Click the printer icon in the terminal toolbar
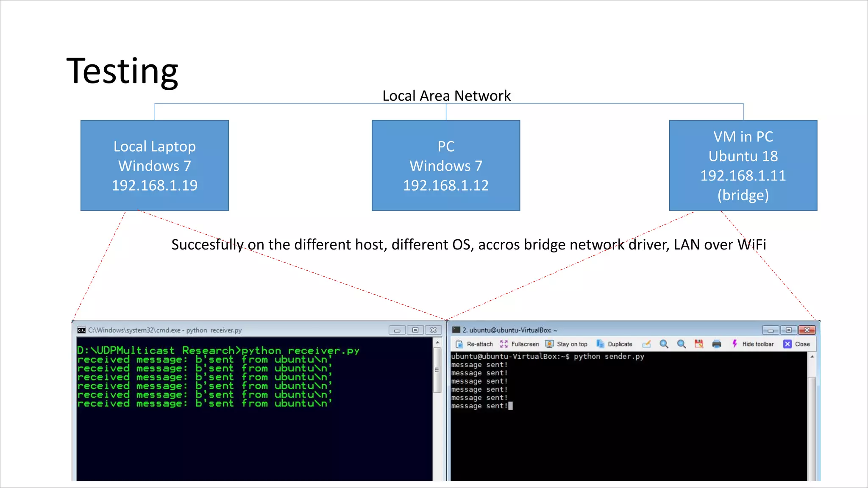The image size is (868, 488). pos(717,344)
